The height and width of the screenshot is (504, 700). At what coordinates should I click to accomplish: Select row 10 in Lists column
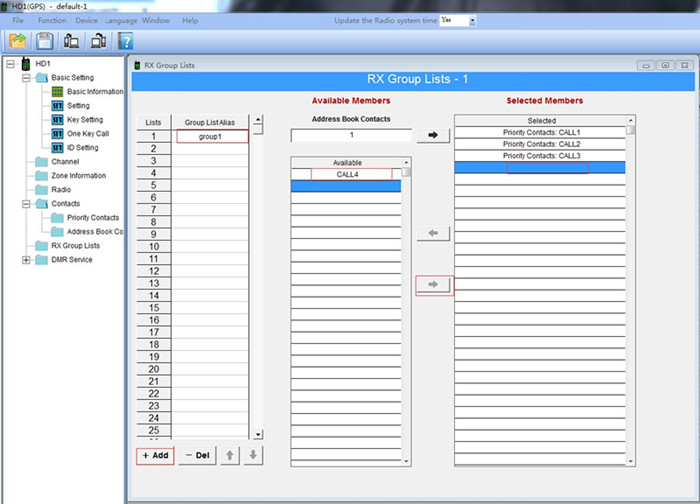tap(154, 246)
